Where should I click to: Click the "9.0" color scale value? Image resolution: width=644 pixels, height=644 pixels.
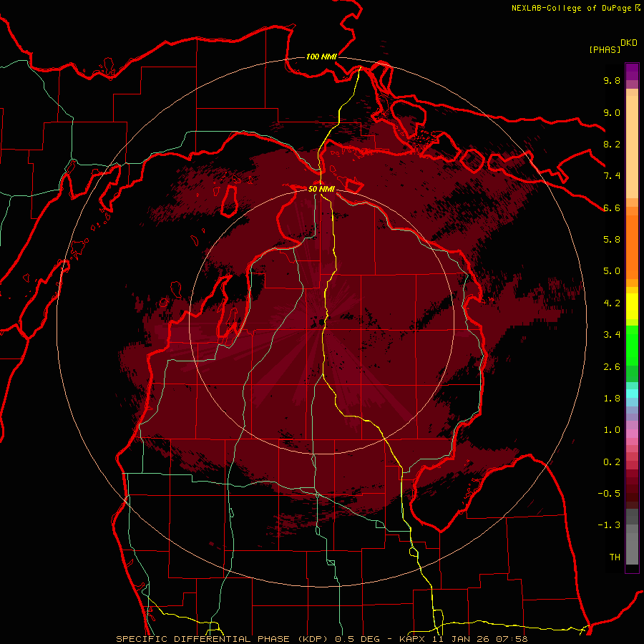coord(612,112)
